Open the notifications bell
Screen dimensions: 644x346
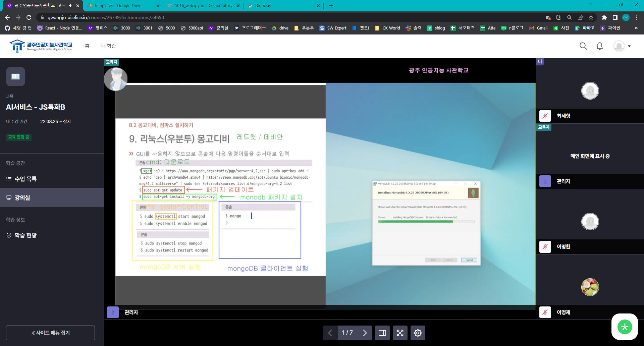(600, 46)
